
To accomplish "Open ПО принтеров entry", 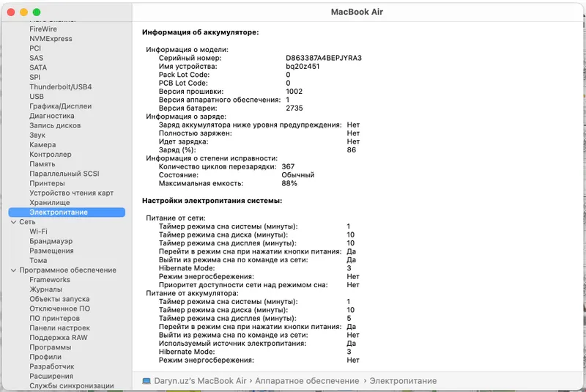I will (54, 319).
